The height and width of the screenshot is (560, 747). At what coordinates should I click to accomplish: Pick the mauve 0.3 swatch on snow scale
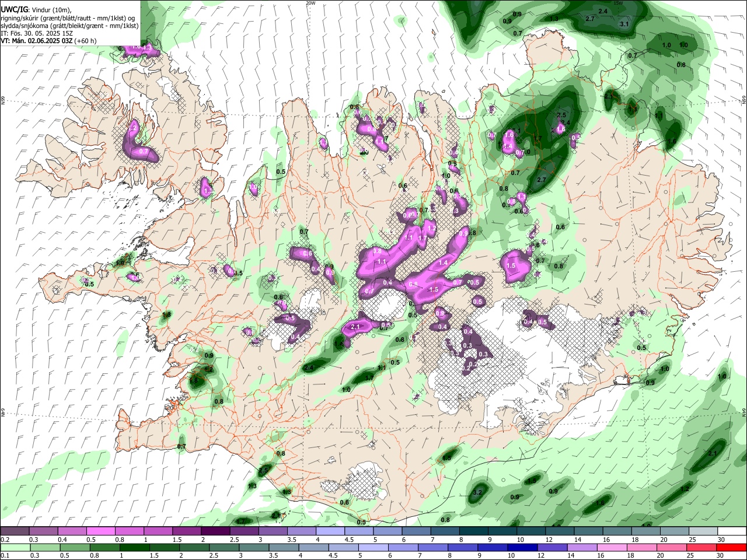[43, 531]
